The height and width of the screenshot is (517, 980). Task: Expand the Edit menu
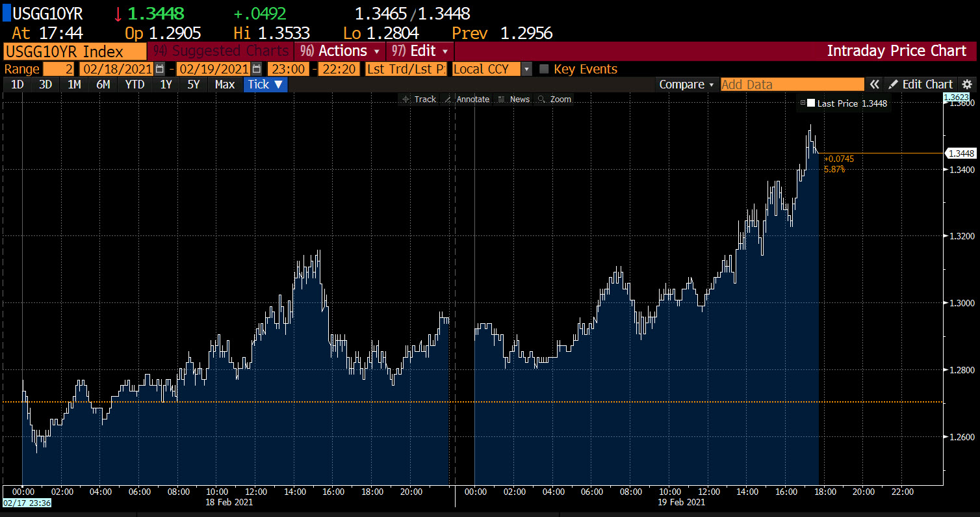click(x=420, y=51)
